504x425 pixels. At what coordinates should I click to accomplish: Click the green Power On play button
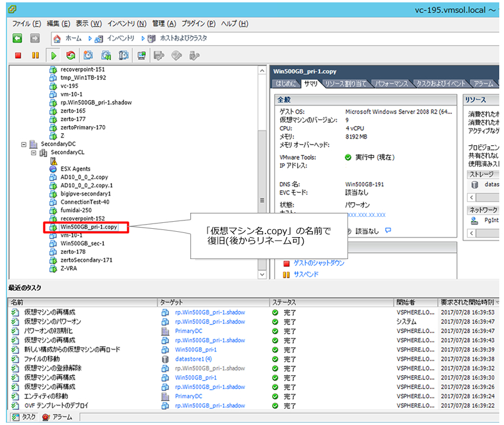click(53, 56)
